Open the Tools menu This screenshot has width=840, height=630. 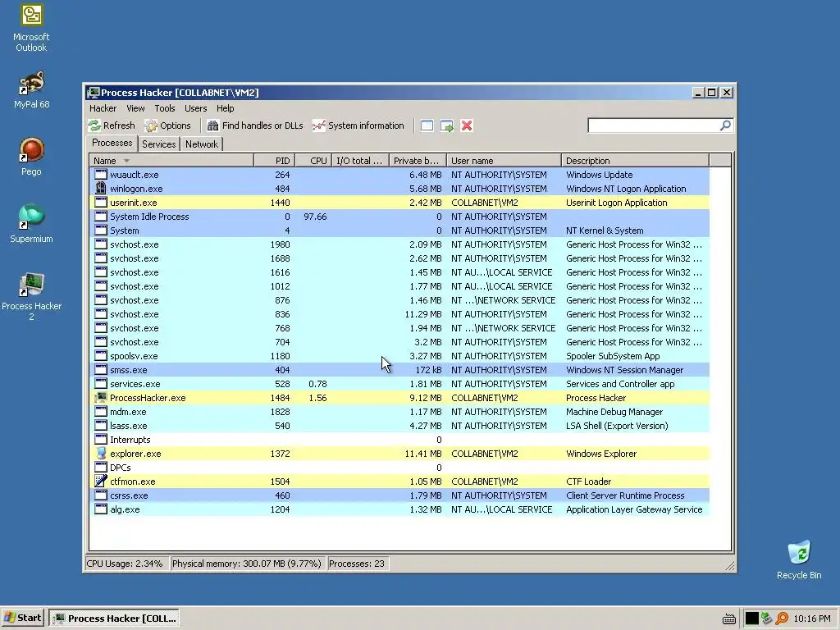[165, 108]
